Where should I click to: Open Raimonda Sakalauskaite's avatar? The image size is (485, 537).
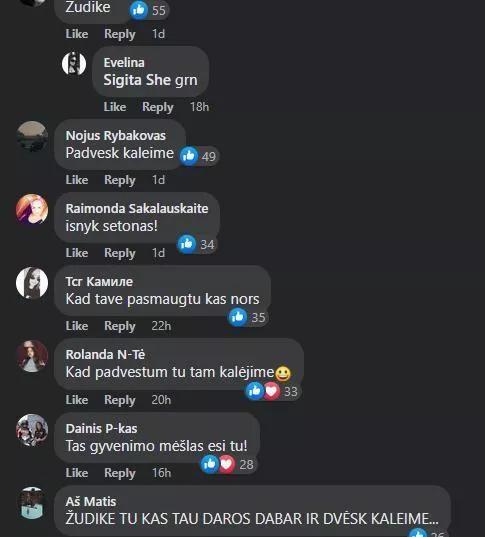point(32,209)
